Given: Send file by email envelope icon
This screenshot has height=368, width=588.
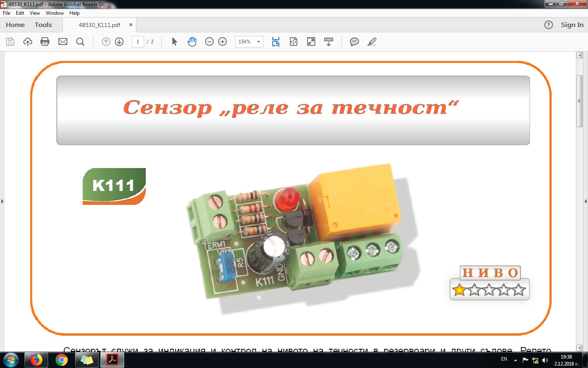Looking at the screenshot, I should (x=63, y=42).
